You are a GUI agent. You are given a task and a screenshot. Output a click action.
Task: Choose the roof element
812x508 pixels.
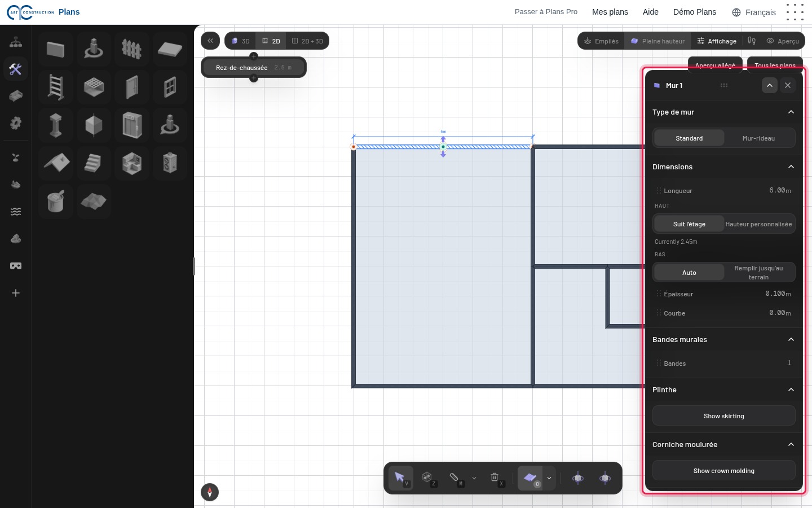[56, 163]
